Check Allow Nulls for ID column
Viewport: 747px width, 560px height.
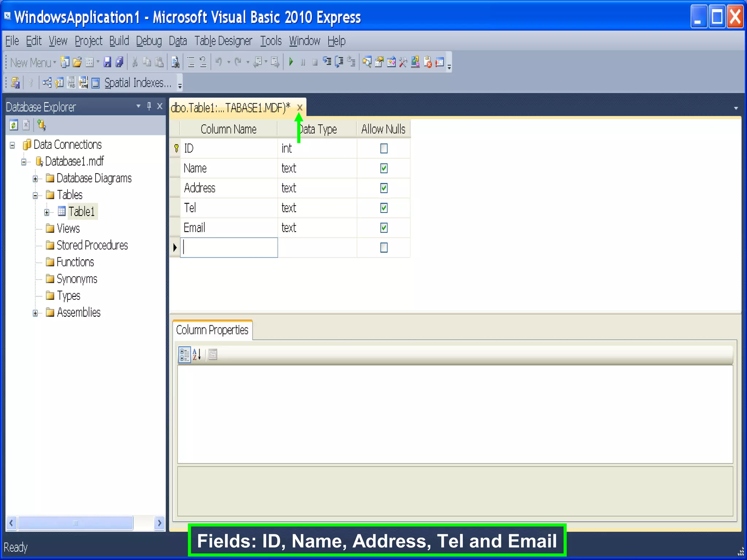pos(384,148)
